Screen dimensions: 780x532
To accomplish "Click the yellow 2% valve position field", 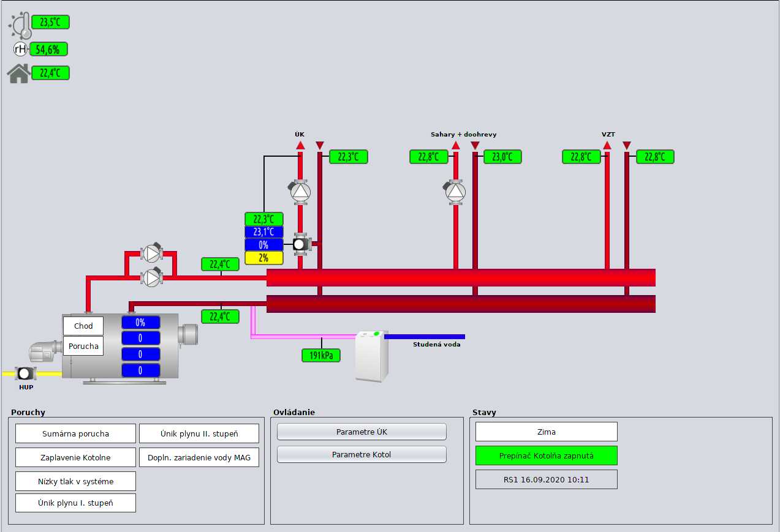I will point(264,258).
